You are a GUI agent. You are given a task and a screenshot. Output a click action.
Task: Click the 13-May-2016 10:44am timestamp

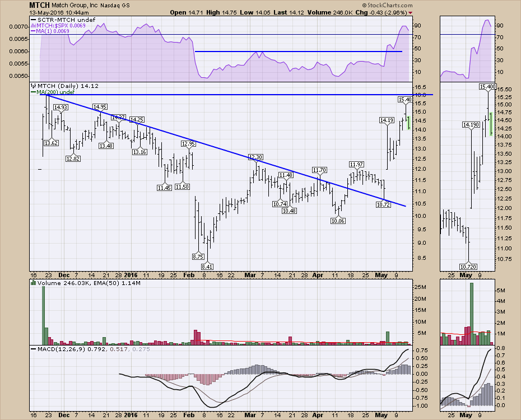59,13
